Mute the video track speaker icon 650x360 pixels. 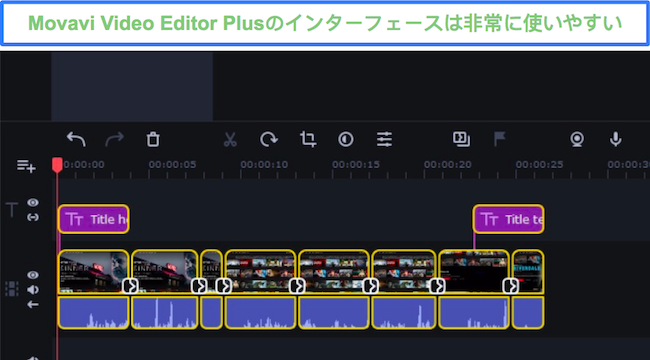33,289
